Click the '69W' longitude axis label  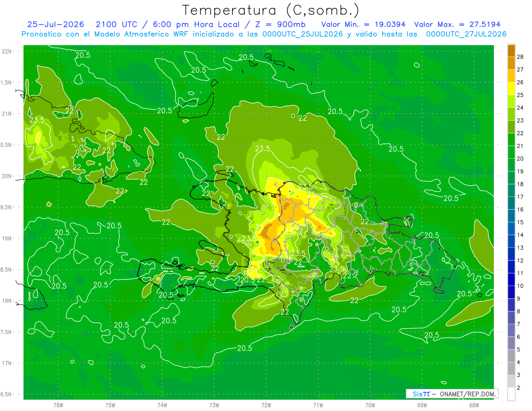coord(422,405)
